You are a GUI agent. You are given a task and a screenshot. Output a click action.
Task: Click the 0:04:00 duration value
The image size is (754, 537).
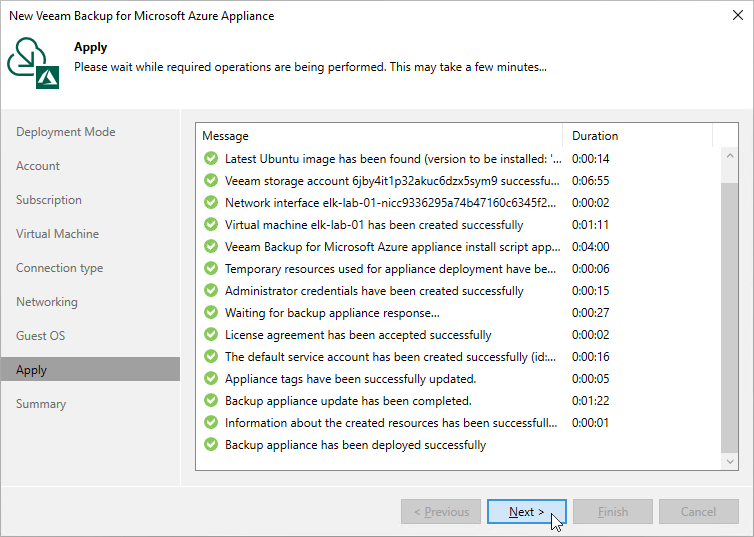[x=591, y=247]
